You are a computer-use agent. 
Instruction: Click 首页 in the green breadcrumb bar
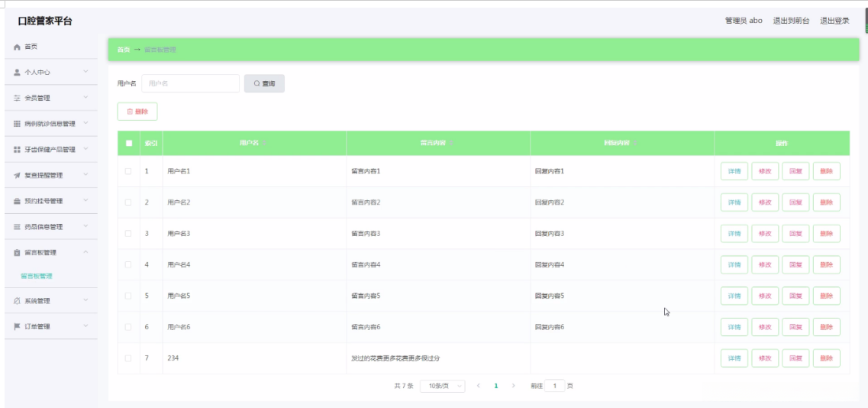tap(124, 50)
